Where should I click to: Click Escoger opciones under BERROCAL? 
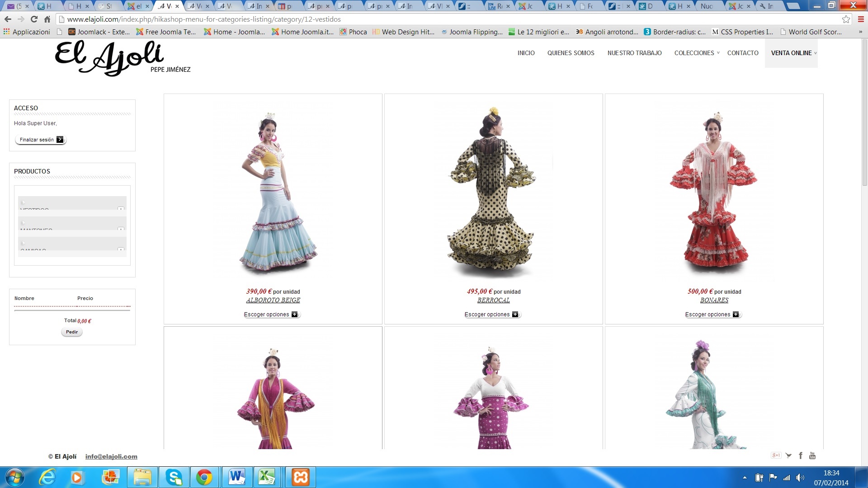492,314
